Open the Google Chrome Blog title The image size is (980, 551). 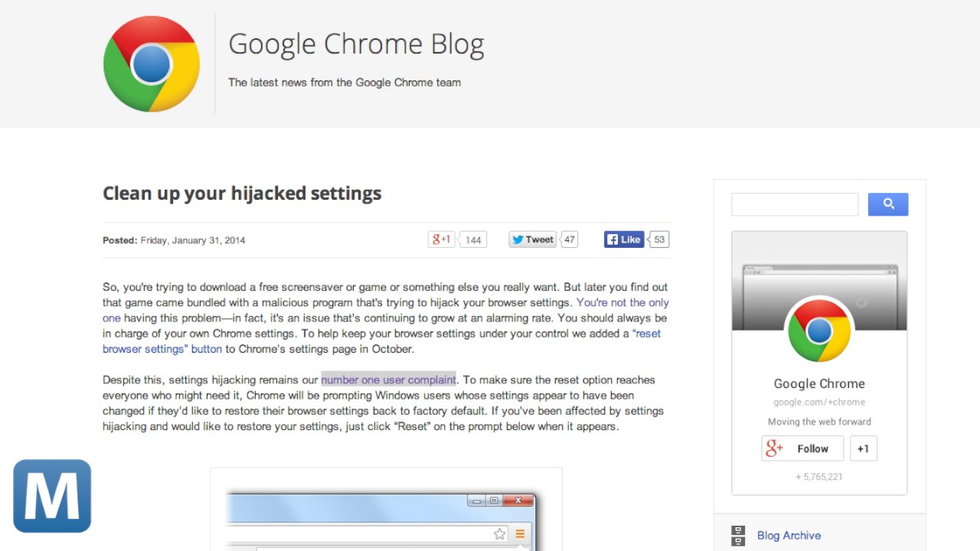tap(356, 44)
